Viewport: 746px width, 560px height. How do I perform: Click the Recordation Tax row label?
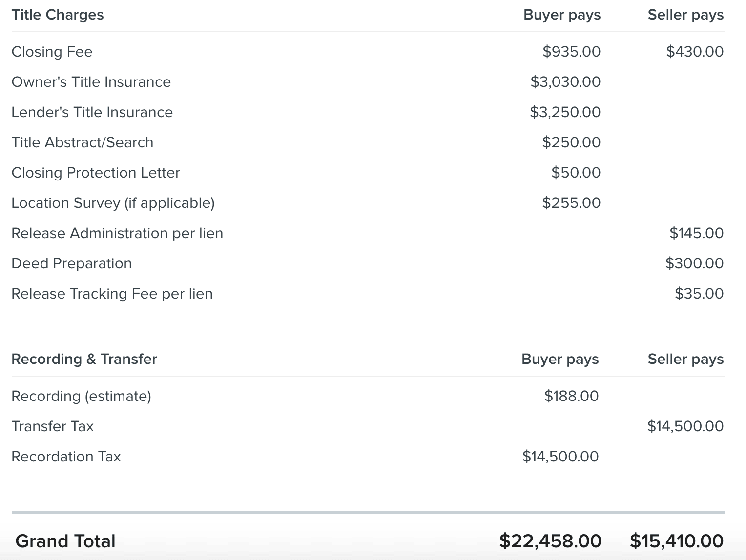[66, 457]
